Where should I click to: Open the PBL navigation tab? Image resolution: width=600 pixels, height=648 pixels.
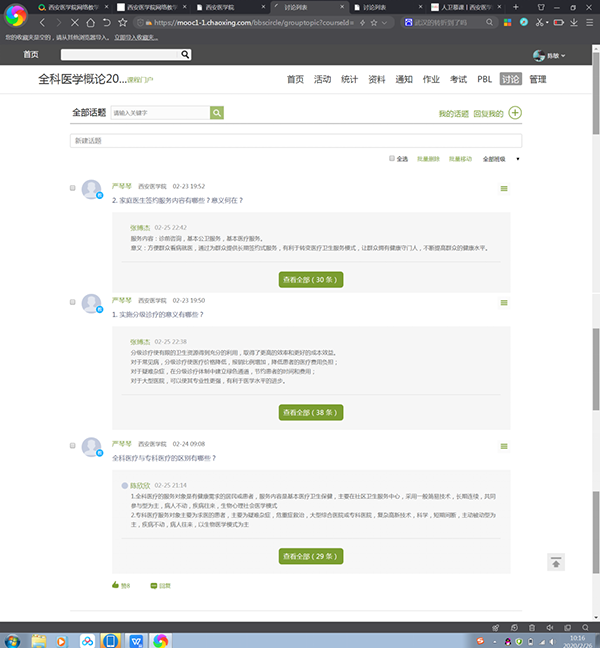coord(484,79)
